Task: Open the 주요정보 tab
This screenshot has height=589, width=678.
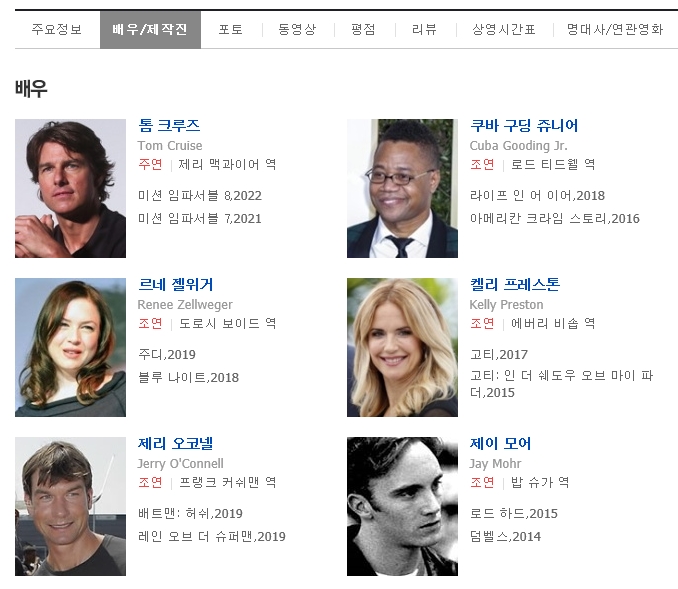Action: [57, 29]
